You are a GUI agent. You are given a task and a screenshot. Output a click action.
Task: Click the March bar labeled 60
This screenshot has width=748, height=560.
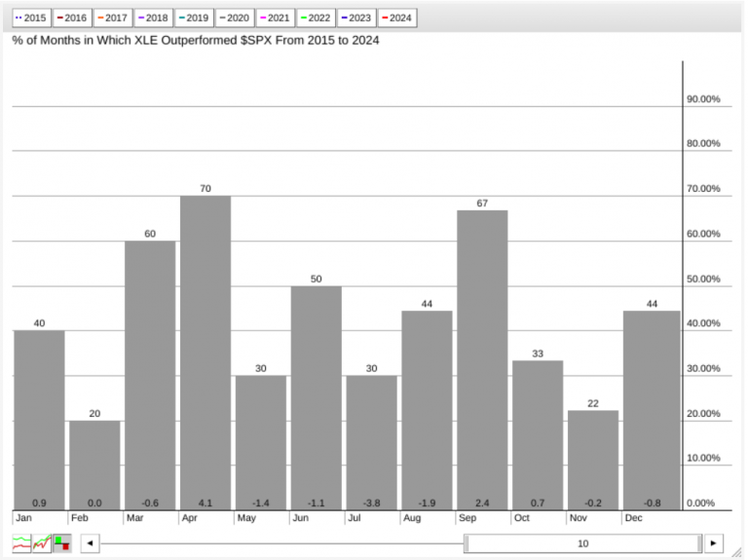click(150, 375)
